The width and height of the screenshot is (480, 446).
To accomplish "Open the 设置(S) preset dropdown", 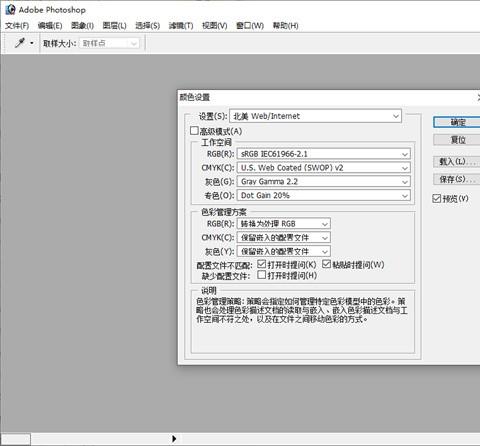I will click(315, 116).
